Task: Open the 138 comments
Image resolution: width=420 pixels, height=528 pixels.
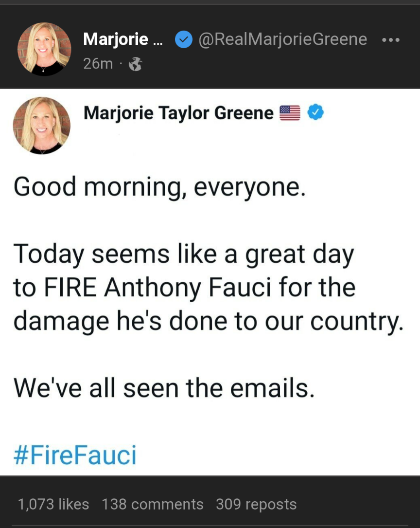Action: [152, 504]
